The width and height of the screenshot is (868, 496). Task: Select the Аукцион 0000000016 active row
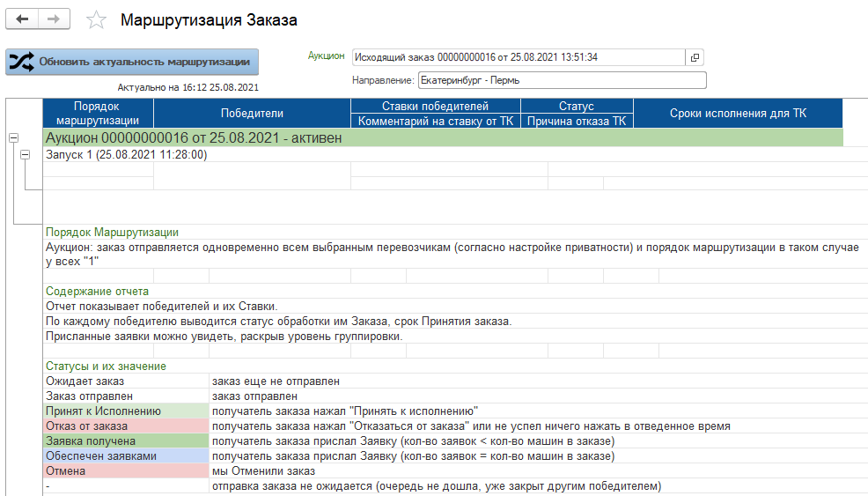coord(443,137)
